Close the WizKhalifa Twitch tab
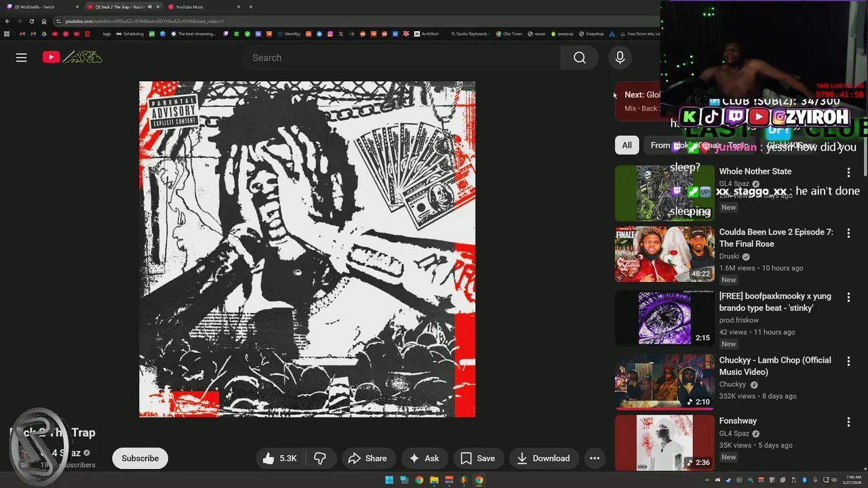 [77, 7]
